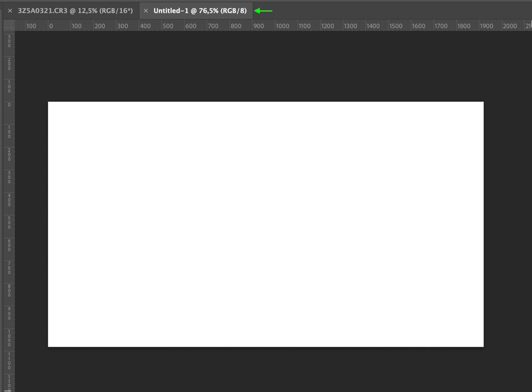Close the Untitled-1 document tab
Screen dimensions: 532x392
click(146, 11)
